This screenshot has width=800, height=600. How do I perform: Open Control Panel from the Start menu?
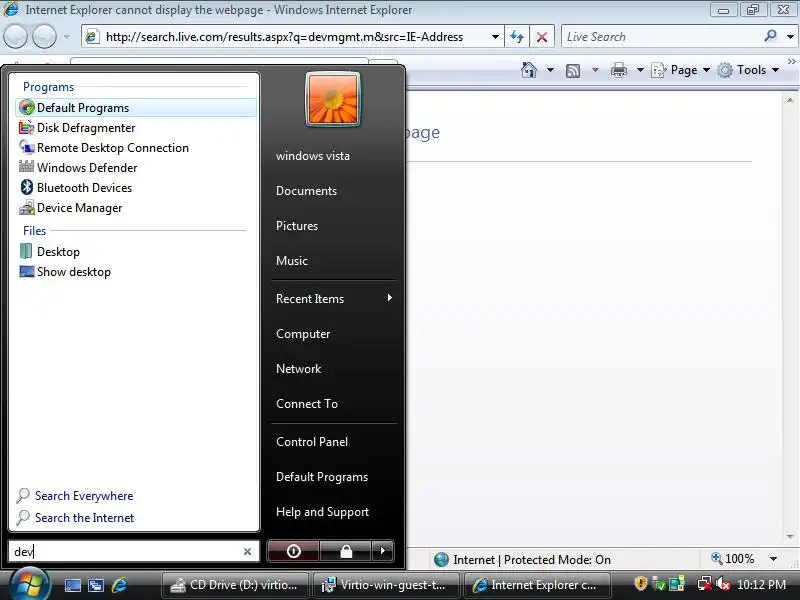coord(312,442)
